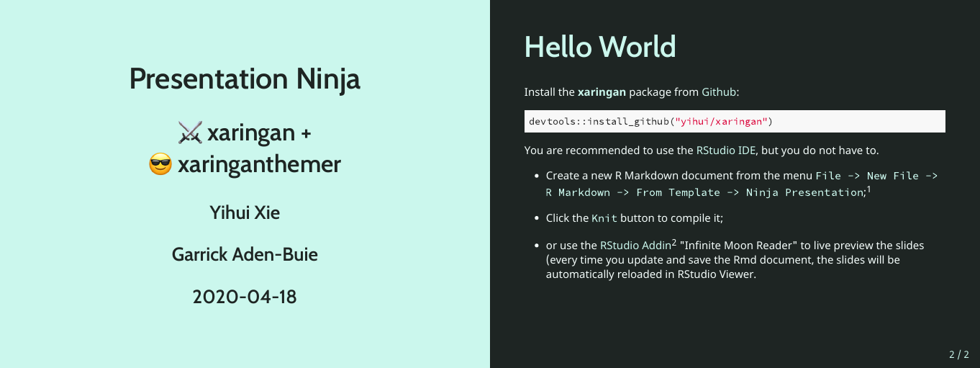Follow the RStudio Addin link
The width and height of the screenshot is (980, 368).
635,246
